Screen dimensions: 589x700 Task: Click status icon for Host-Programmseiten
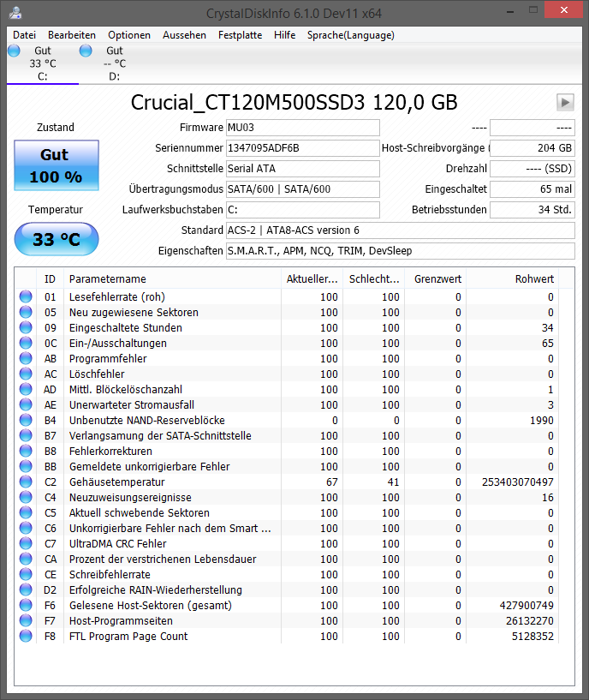[x=26, y=620]
